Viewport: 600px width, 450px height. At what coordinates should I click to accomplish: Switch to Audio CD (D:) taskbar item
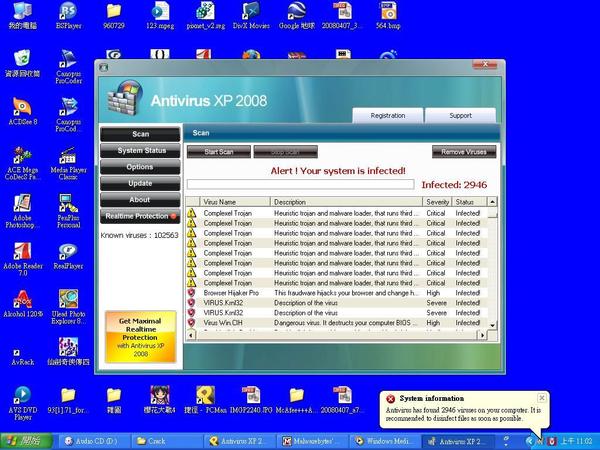click(x=93, y=442)
